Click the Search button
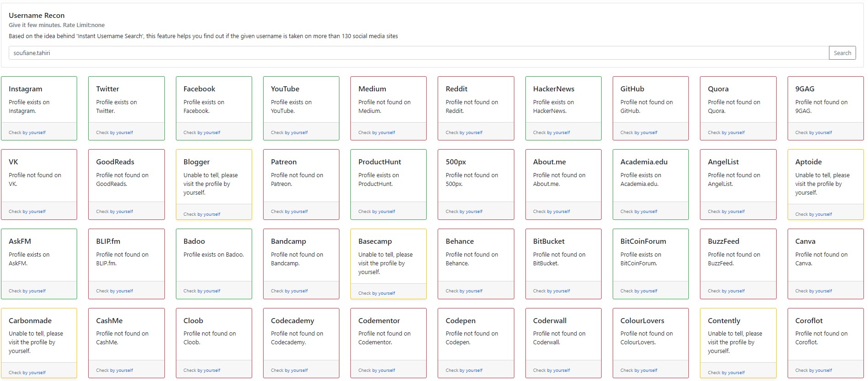 tap(842, 53)
